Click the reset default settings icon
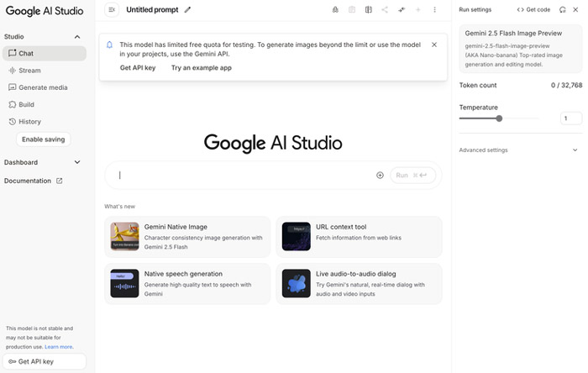This screenshot has width=588, height=373. [x=563, y=10]
